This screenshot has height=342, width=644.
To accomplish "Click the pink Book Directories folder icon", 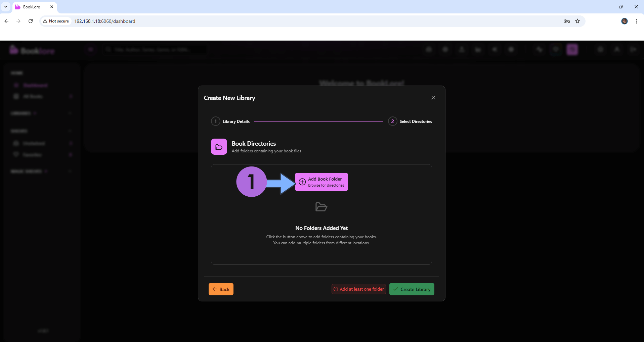I will click(219, 147).
